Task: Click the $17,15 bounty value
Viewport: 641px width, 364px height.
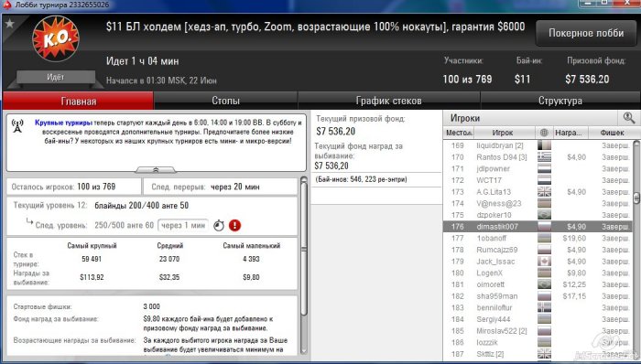Action: pos(574,295)
